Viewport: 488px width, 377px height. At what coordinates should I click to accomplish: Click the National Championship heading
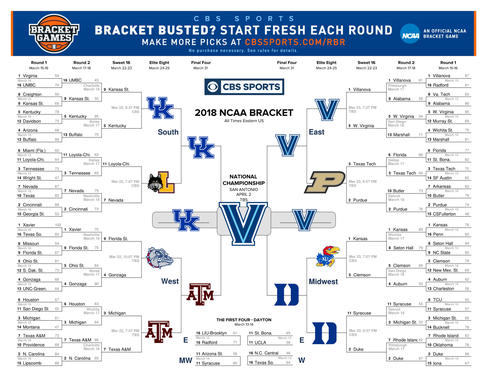tap(244, 180)
